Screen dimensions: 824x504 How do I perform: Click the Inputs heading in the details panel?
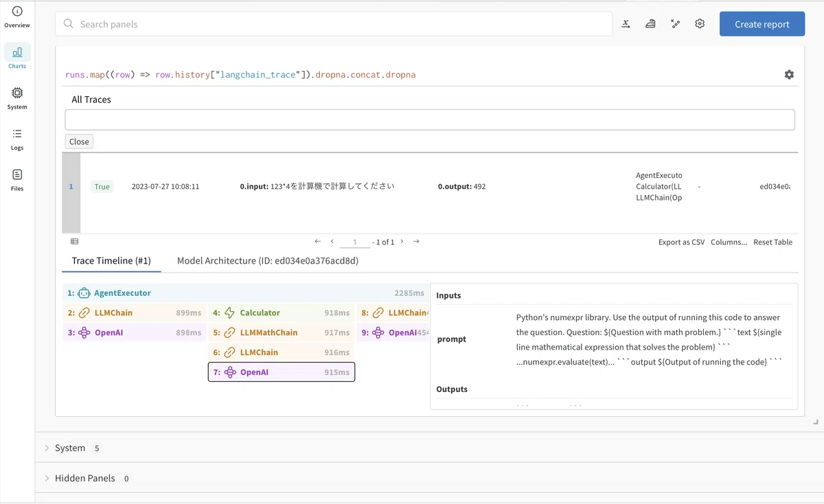click(448, 295)
